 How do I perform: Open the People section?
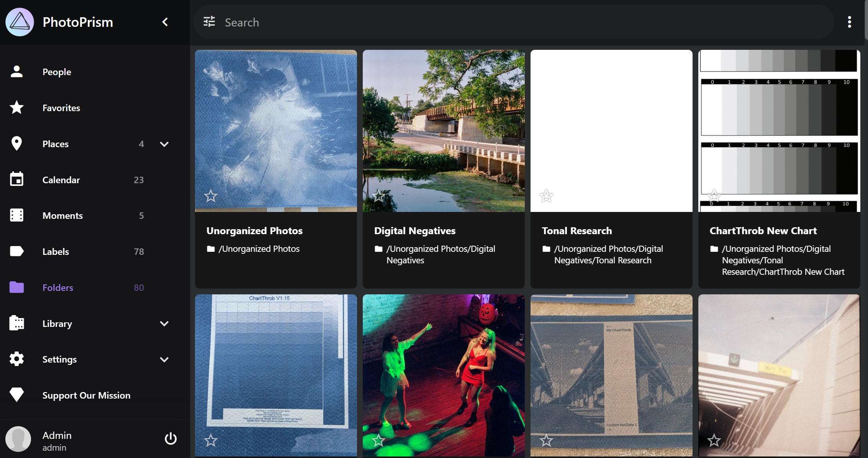[x=57, y=72]
